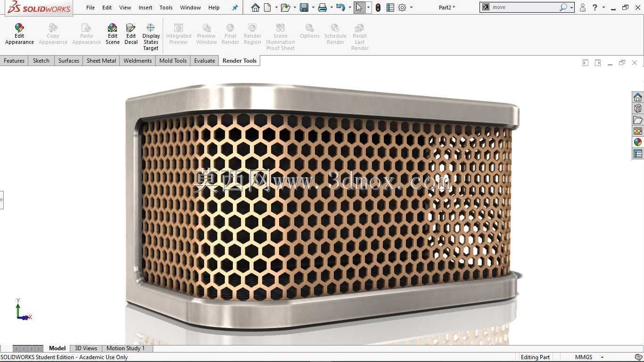Save the document with the Save icon
The height and width of the screenshot is (362, 644).
(x=304, y=8)
